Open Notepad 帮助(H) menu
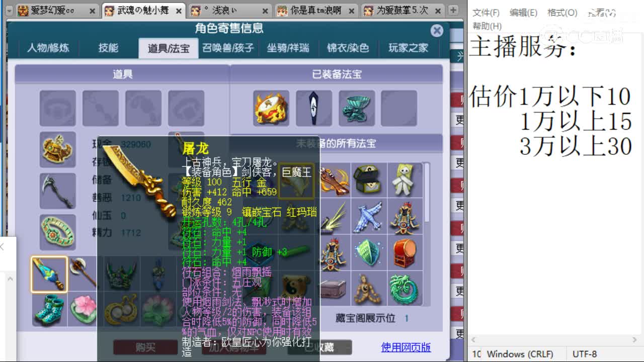Viewport: 644px width, 362px height. point(487,26)
